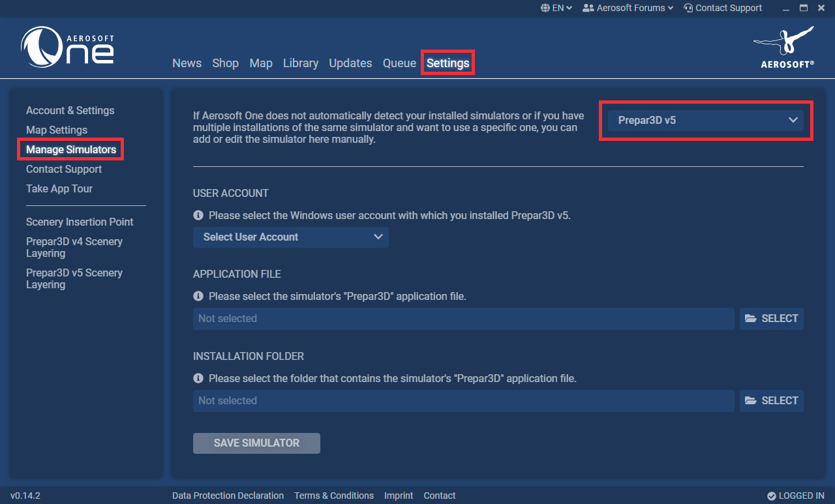
Task: Click the installation folder path field
Action: tap(464, 400)
